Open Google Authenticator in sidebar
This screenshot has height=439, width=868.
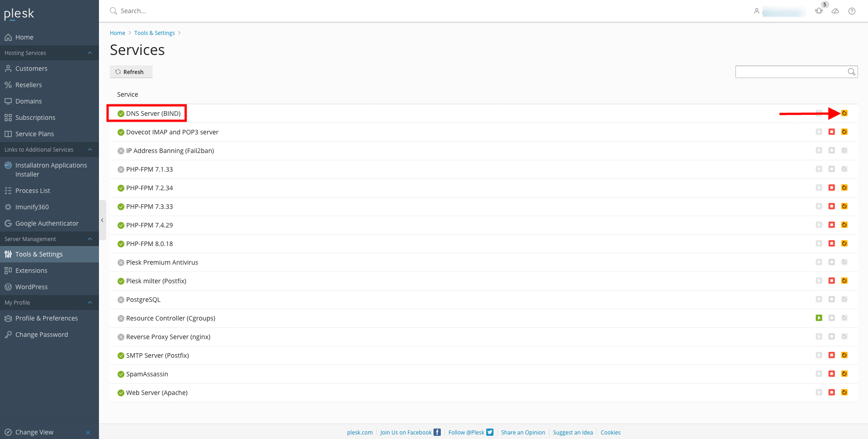(49, 223)
